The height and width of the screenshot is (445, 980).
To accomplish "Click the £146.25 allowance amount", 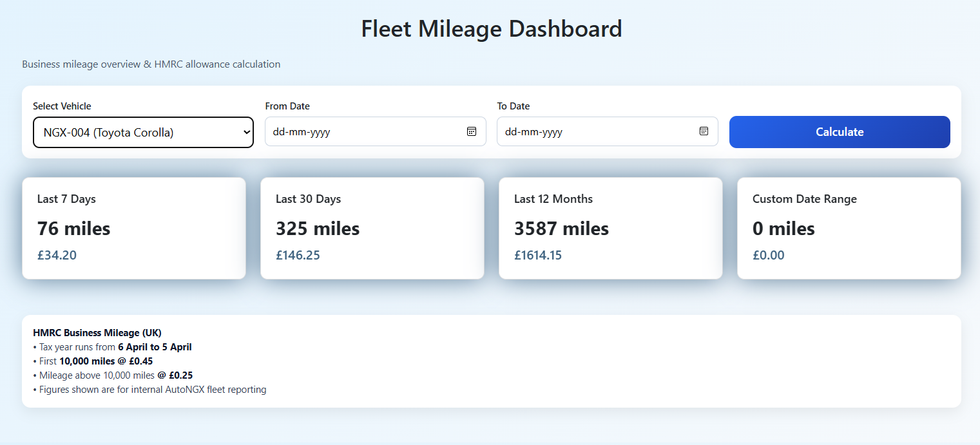I will click(x=298, y=255).
